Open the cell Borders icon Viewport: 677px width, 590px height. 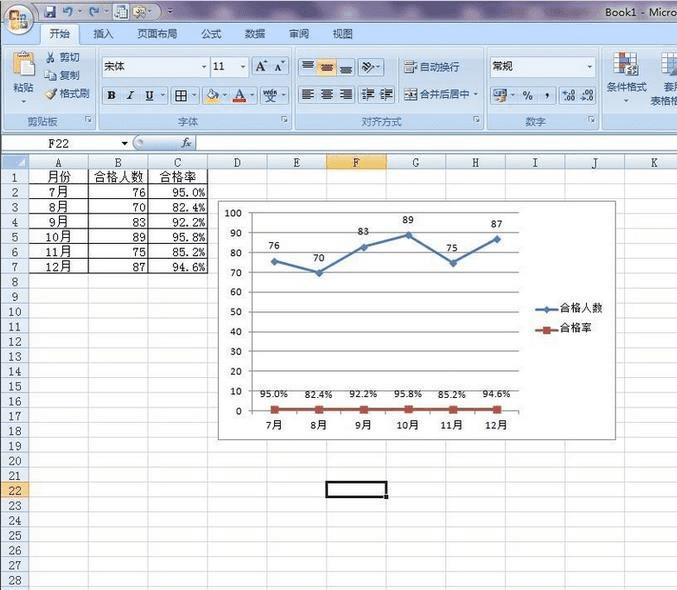click(181, 96)
